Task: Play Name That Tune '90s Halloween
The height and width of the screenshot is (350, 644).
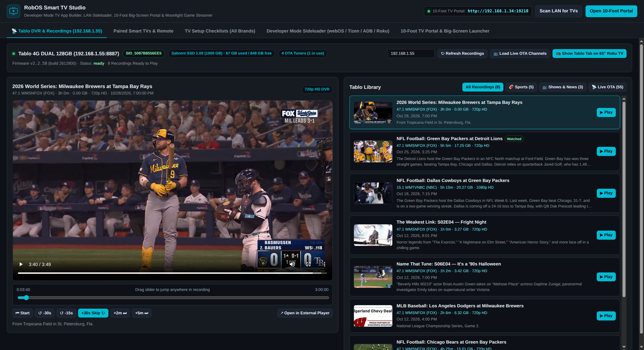Action: 606,277
